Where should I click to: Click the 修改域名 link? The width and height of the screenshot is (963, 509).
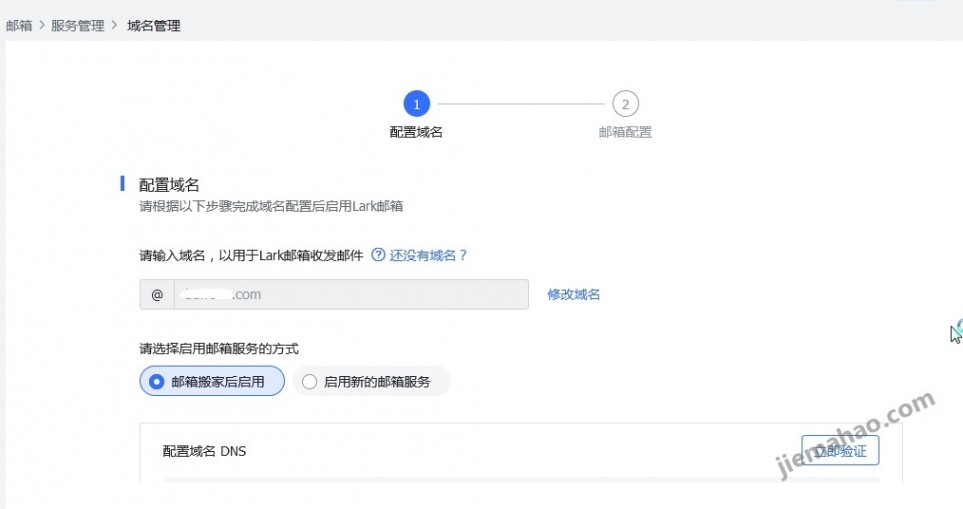[x=574, y=295]
